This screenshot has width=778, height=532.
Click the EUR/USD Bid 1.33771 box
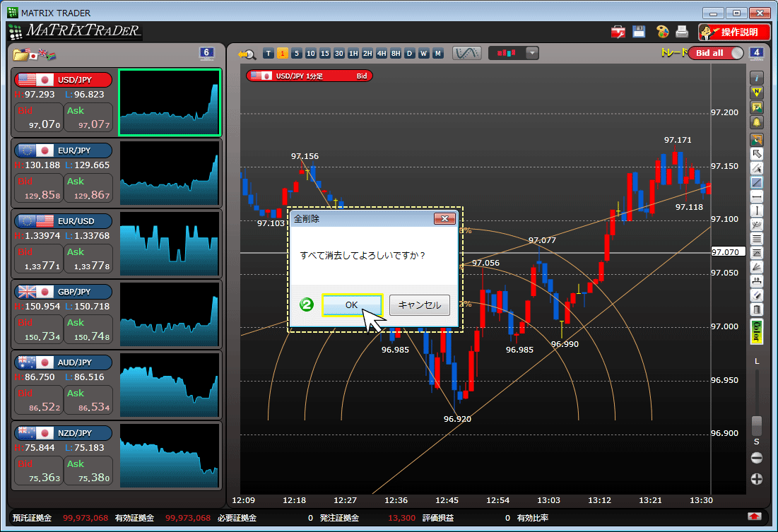click(x=39, y=259)
